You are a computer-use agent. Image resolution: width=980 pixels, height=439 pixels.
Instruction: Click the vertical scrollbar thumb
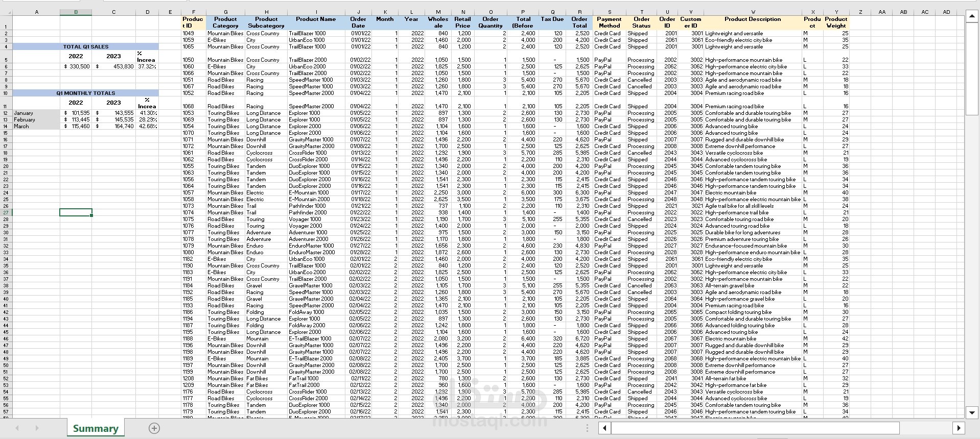(972, 69)
